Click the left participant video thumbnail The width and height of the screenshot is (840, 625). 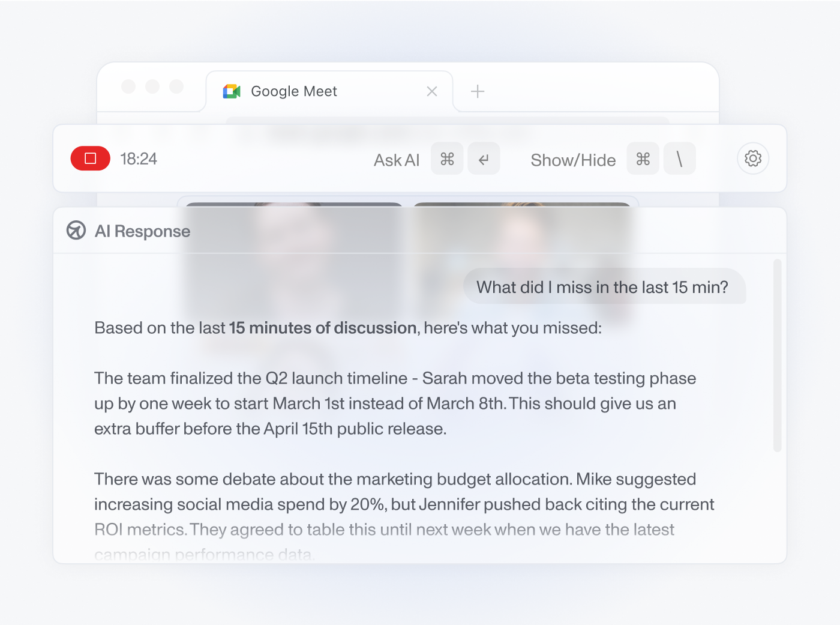tap(294, 240)
